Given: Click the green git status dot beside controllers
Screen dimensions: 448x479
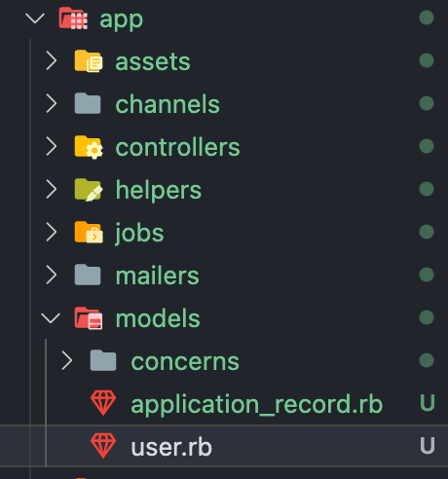Looking at the screenshot, I should (427, 146).
